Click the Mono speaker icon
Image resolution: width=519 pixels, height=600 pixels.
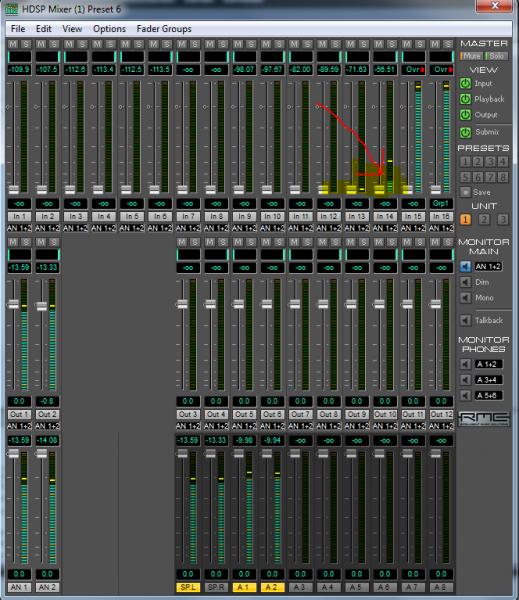[x=465, y=298]
